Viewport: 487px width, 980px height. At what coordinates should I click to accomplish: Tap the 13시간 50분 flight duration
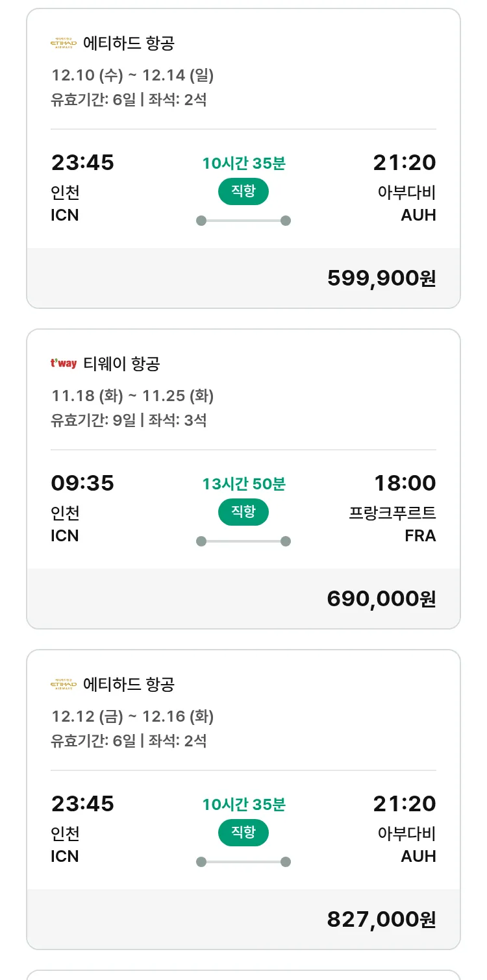tap(243, 484)
